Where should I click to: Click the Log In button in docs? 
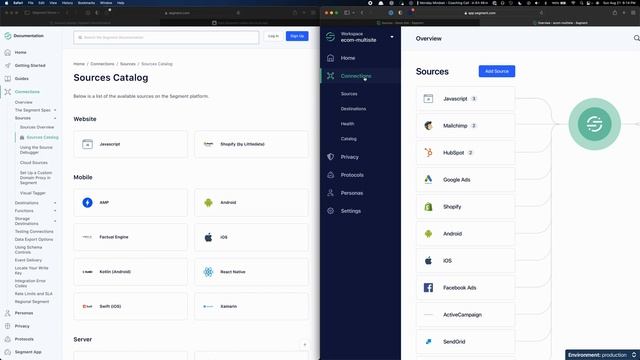point(273,36)
